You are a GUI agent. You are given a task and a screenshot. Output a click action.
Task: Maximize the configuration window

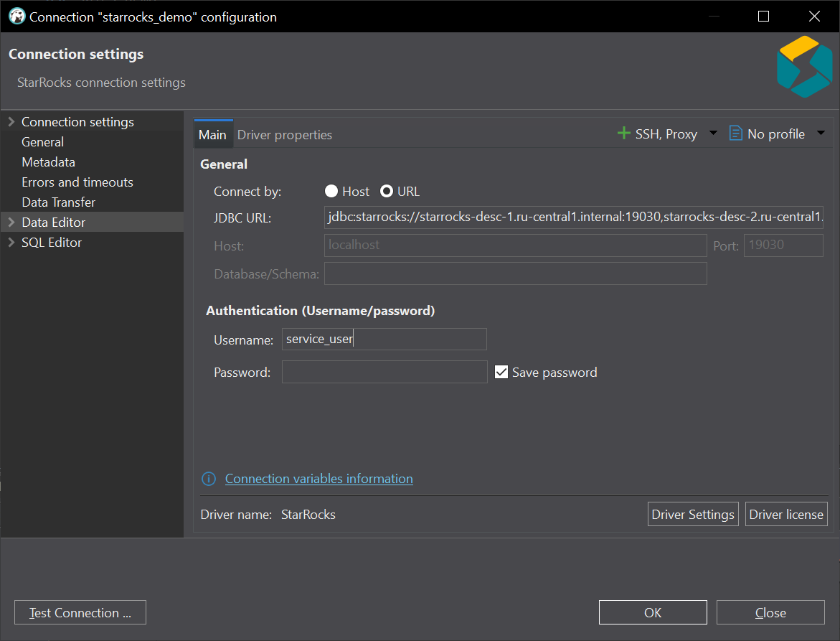(x=763, y=16)
